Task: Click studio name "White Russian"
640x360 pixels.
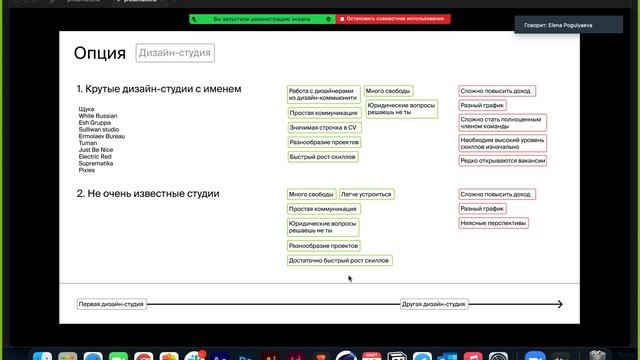Action: 98,116
